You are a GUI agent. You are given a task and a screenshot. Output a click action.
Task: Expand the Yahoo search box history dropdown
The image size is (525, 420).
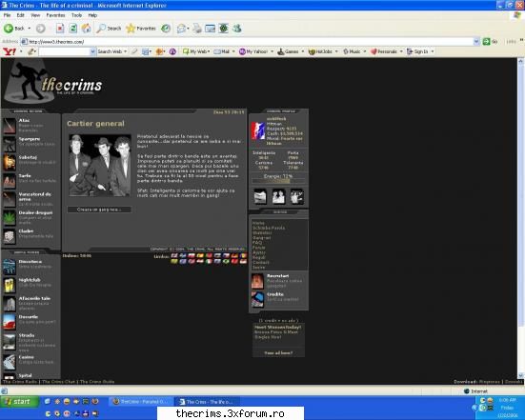point(92,51)
